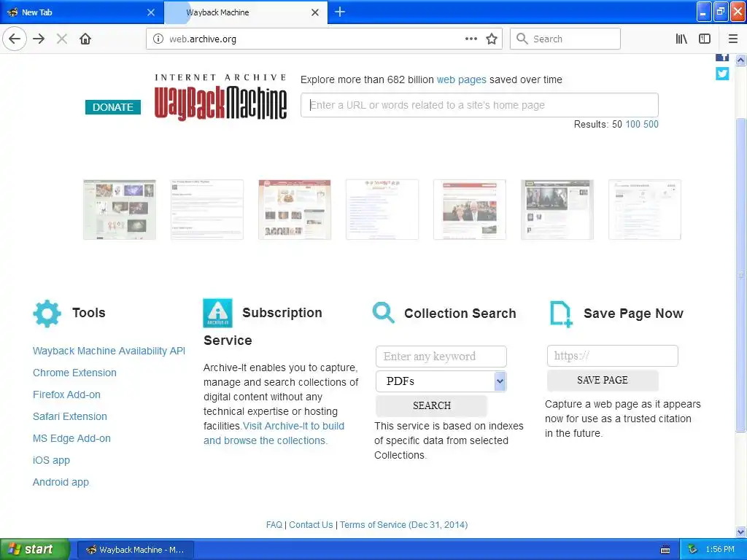
Task: Click the SEARCH button under Collection Search
Action: (432, 405)
